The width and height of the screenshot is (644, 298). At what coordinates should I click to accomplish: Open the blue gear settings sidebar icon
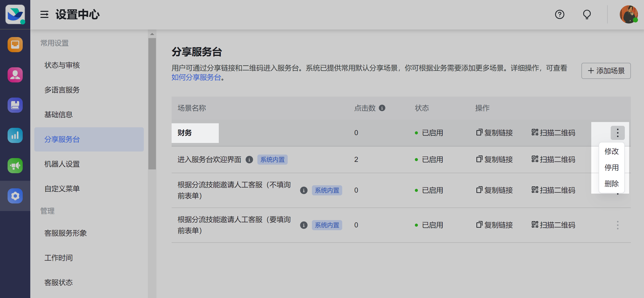pyautogui.click(x=15, y=196)
